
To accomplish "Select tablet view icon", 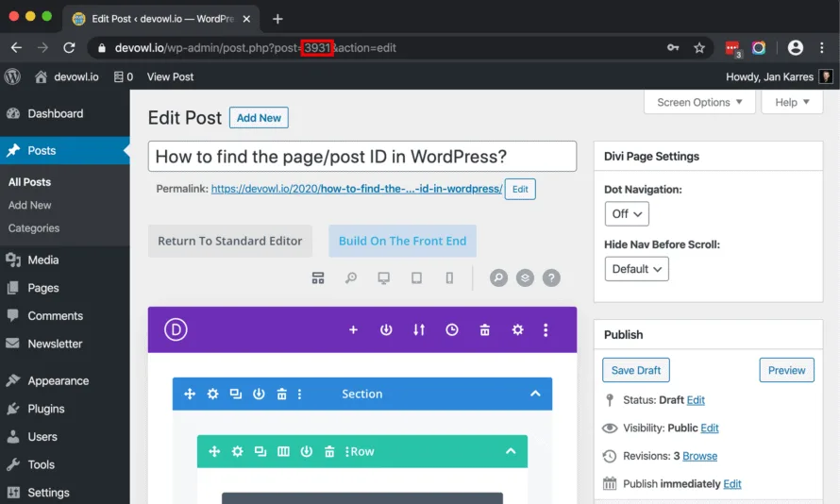I will pyautogui.click(x=416, y=278).
